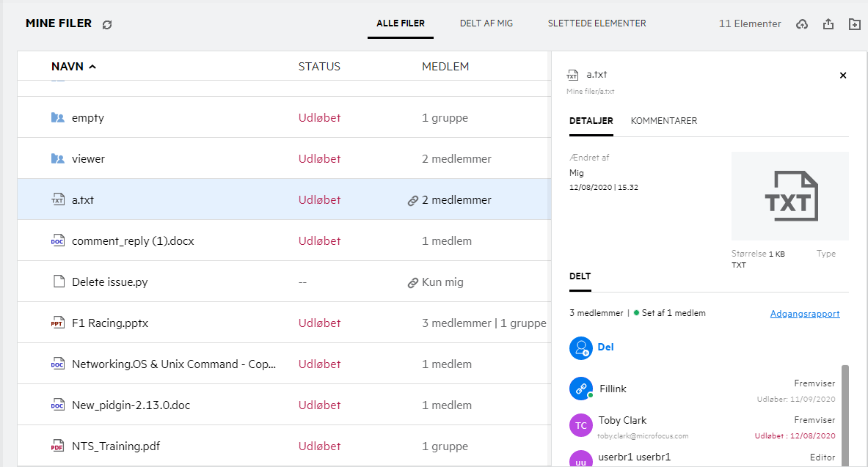Click the STATUS column header
Screen dimensions: 868x467
click(x=319, y=67)
